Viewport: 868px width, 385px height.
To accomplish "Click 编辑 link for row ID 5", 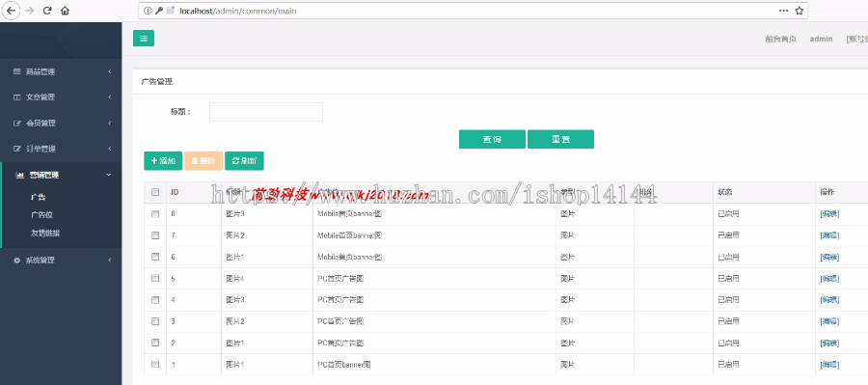I will point(829,278).
